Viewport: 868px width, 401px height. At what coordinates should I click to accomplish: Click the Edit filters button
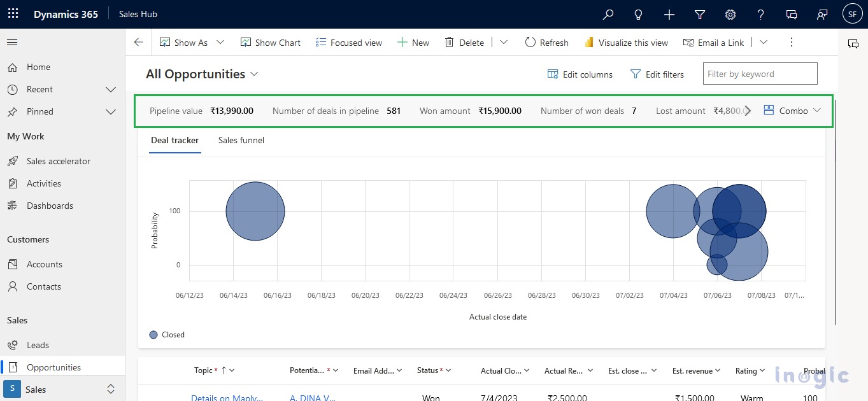[x=657, y=74]
